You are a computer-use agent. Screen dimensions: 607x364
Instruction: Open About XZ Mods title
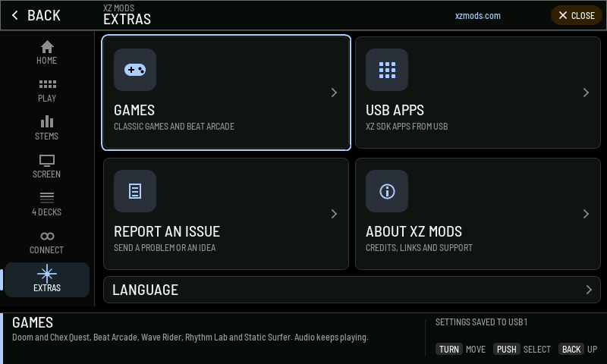tap(414, 232)
